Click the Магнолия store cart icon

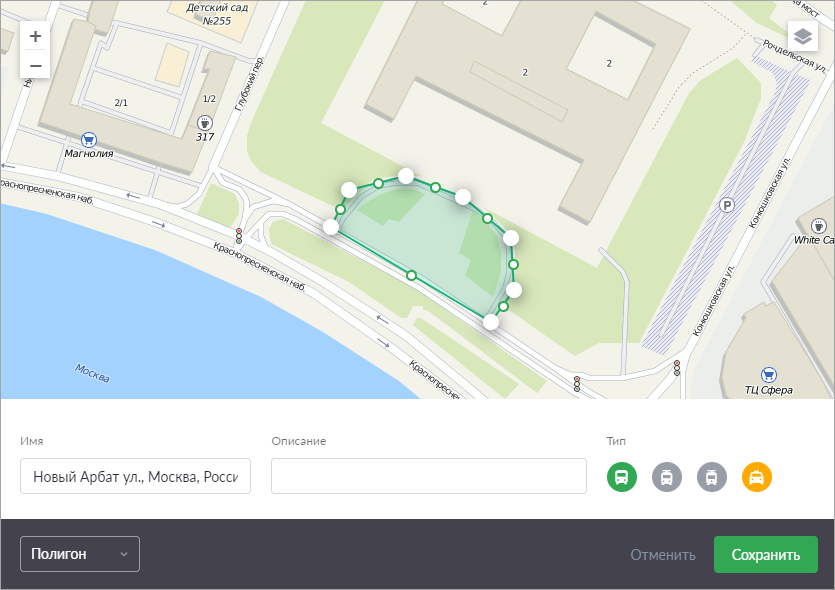[89, 140]
